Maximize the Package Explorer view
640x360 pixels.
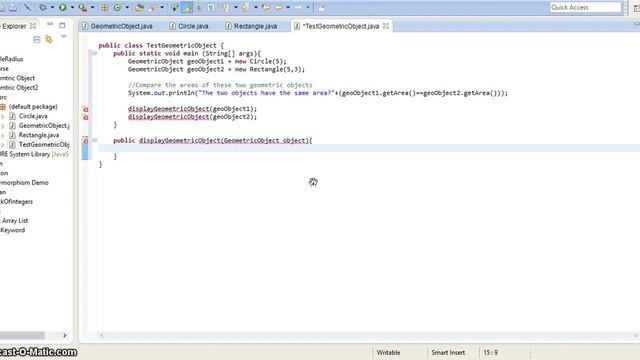(62, 25)
